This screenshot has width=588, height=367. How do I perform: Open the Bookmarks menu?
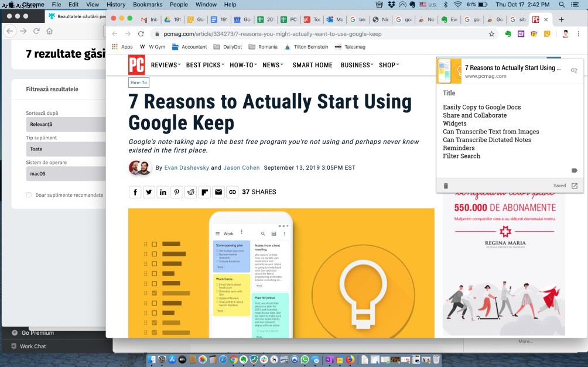point(148,5)
